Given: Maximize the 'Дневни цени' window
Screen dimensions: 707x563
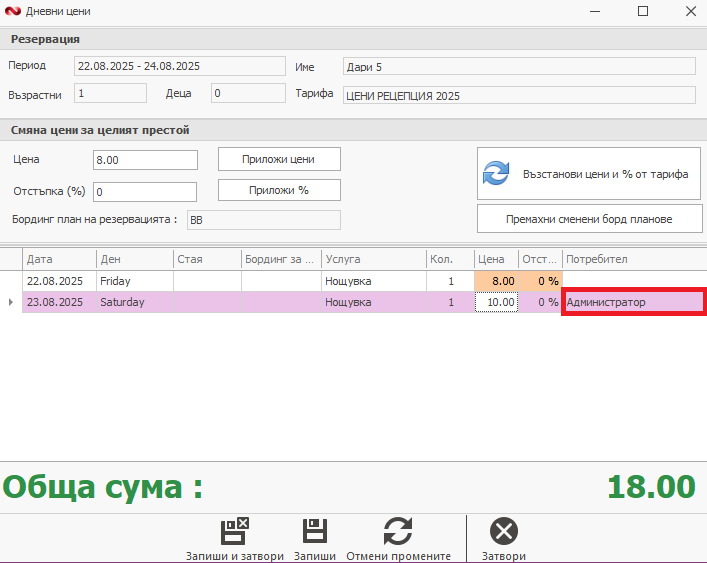Looking at the screenshot, I should [x=643, y=11].
